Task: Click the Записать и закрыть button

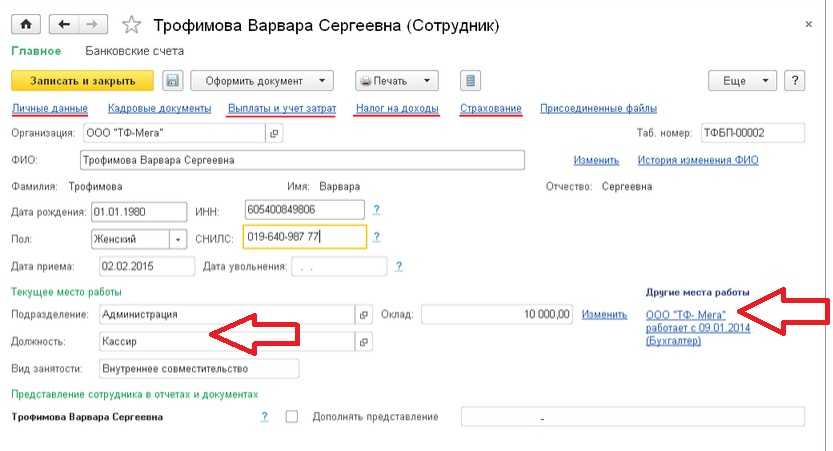Action: click(82, 81)
